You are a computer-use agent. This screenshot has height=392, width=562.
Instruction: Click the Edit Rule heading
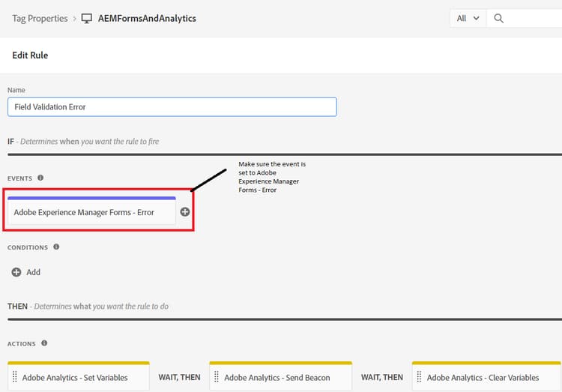[x=30, y=55]
